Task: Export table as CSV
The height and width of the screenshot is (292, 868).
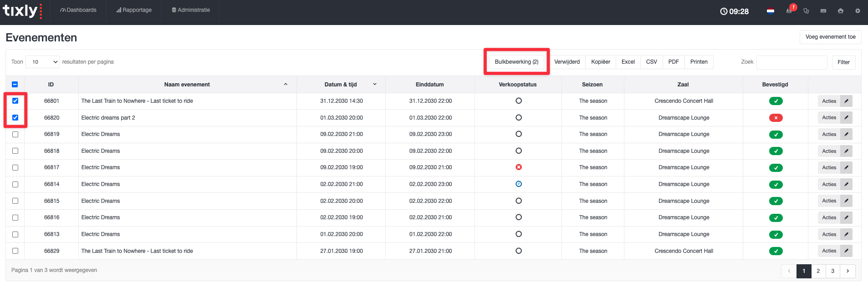Action: 651,62
